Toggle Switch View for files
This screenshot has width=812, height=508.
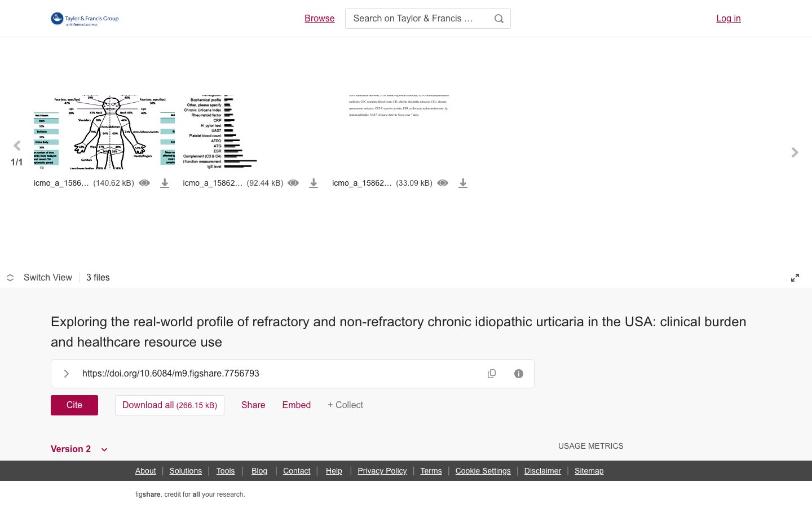pyautogui.click(x=39, y=278)
